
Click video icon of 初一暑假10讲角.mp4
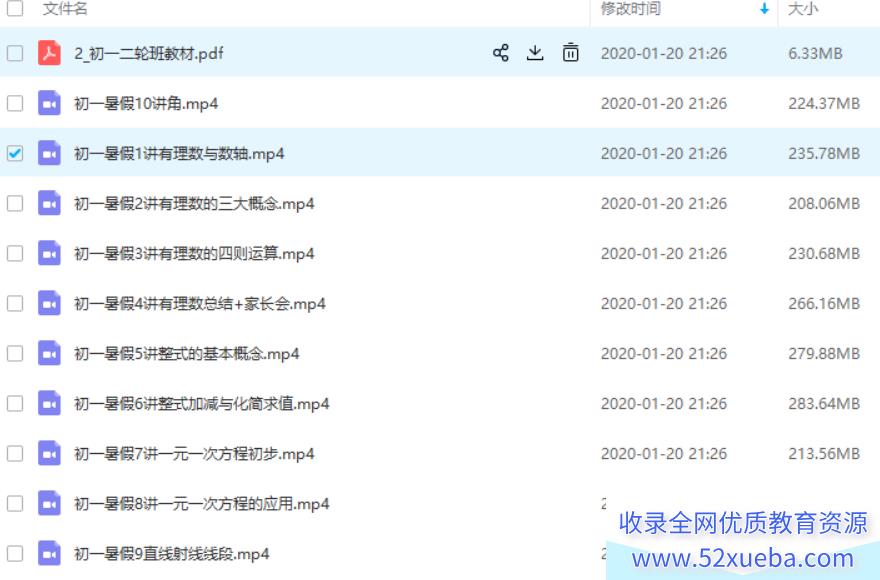click(x=49, y=103)
